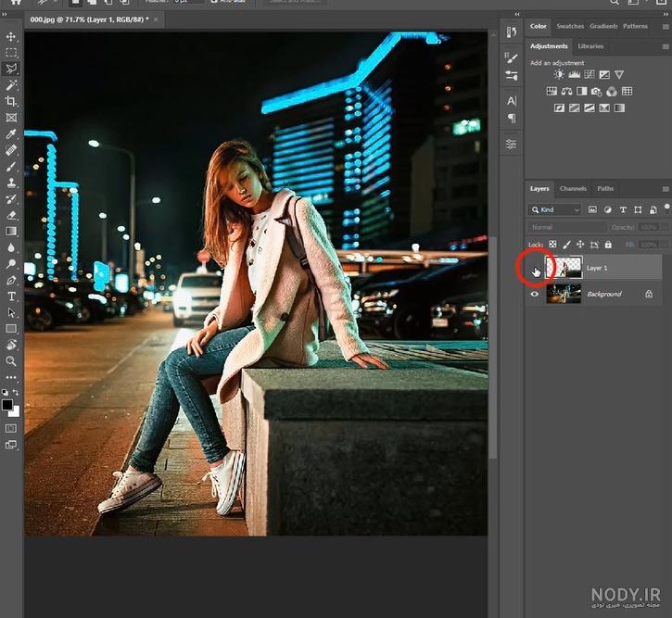Select the Zoom tool
This screenshot has width=672, height=618.
(11, 361)
